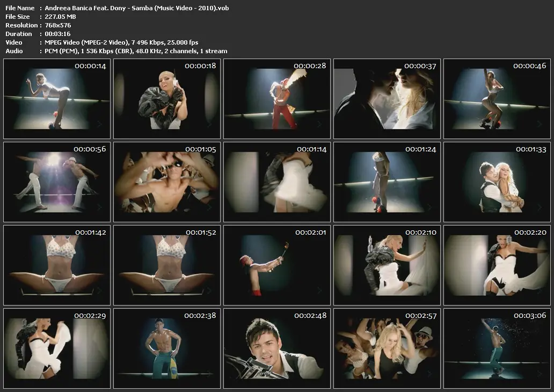Click the File Size label

point(18,17)
